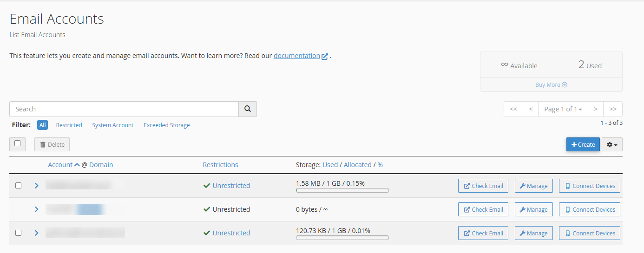Click the Buy More link
This screenshot has height=253, width=644.
[551, 84]
